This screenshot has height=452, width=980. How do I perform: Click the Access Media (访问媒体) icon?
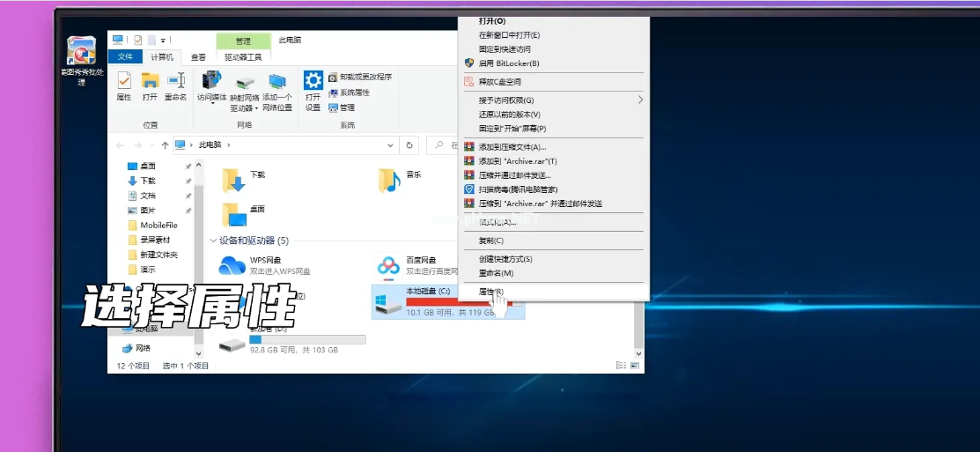click(x=212, y=85)
